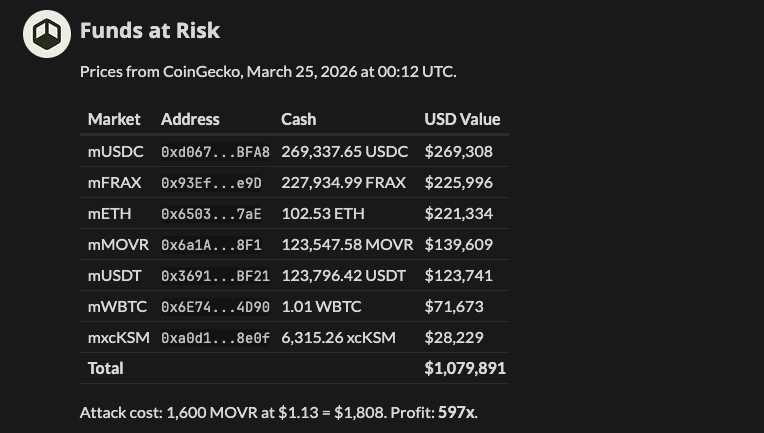
Task: Select the mUSDT address 0x3691...BF21
Action: pyautogui.click(x=215, y=276)
